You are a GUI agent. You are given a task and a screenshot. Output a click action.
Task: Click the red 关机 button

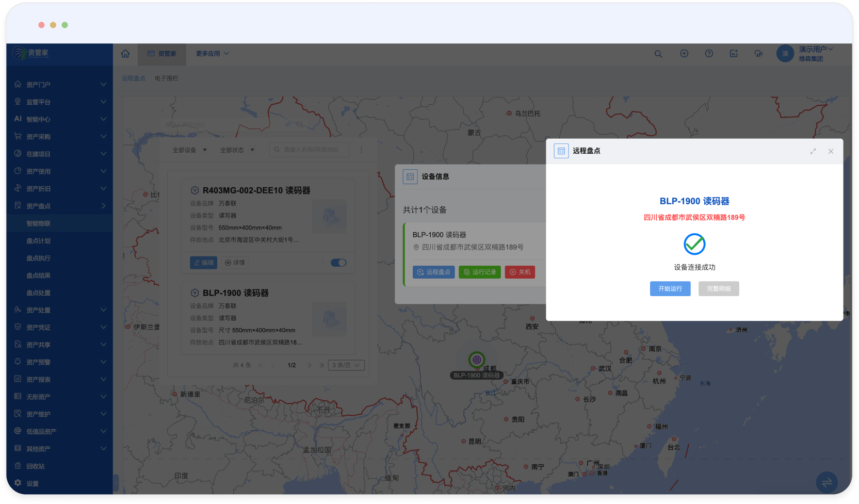tap(520, 272)
